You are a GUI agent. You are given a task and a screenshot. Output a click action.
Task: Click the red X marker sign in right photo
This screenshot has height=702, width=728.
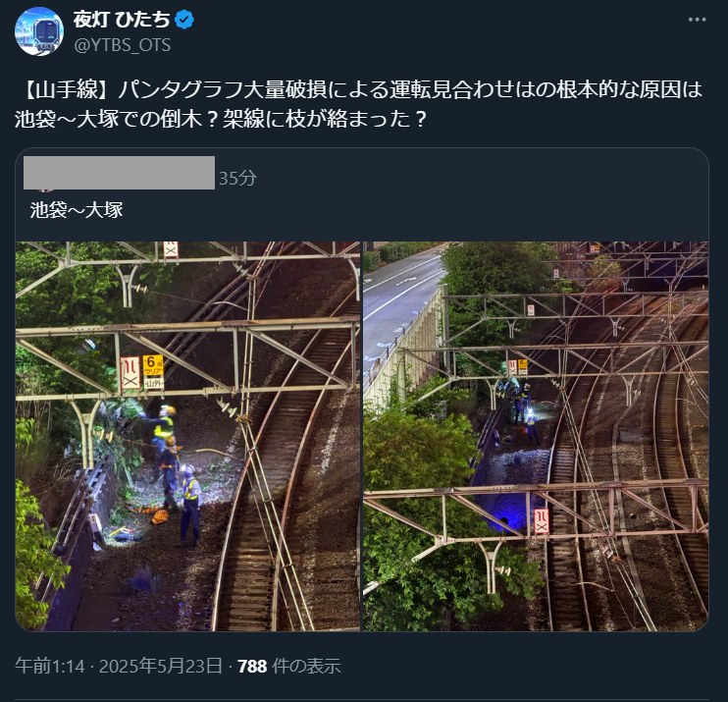pos(542,520)
